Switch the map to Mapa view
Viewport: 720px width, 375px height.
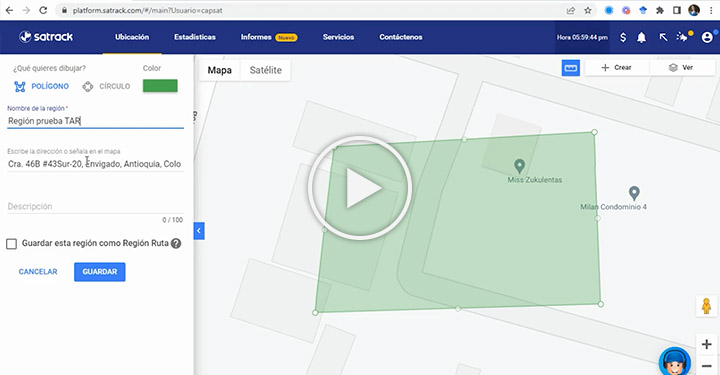[x=219, y=70]
